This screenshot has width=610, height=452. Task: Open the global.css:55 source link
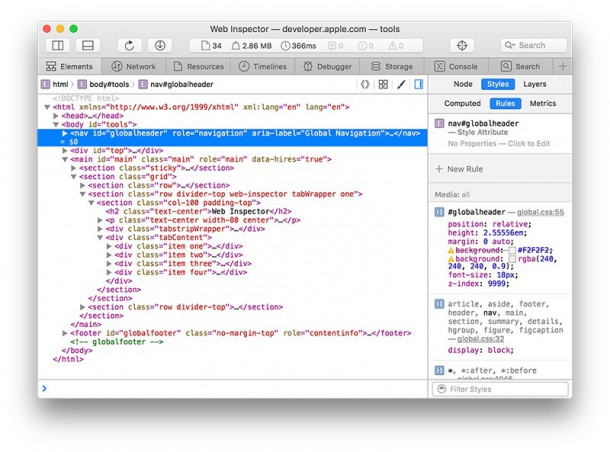pos(541,213)
